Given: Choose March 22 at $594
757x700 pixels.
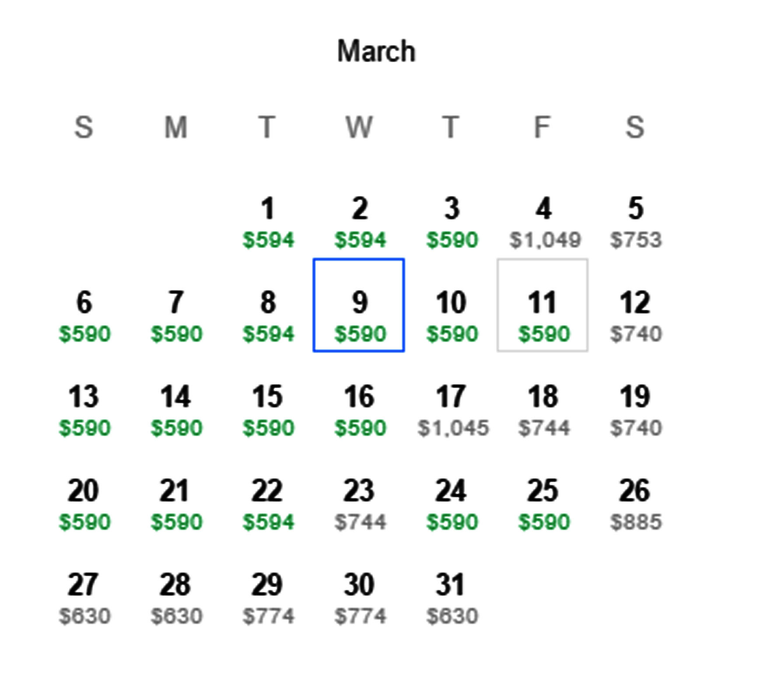Looking at the screenshot, I should tap(268, 504).
